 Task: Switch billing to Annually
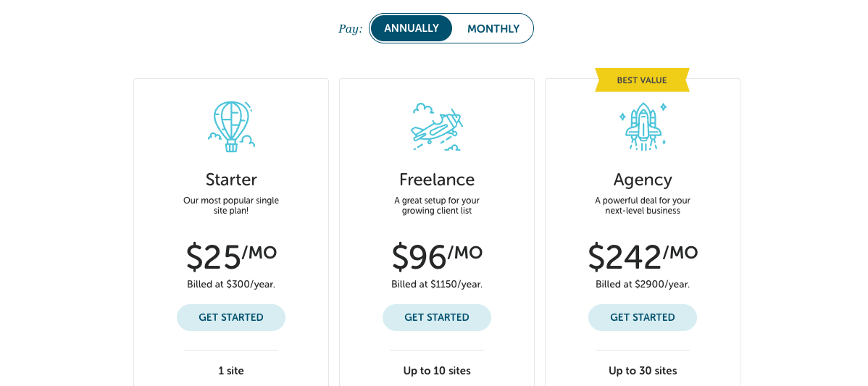click(x=412, y=28)
